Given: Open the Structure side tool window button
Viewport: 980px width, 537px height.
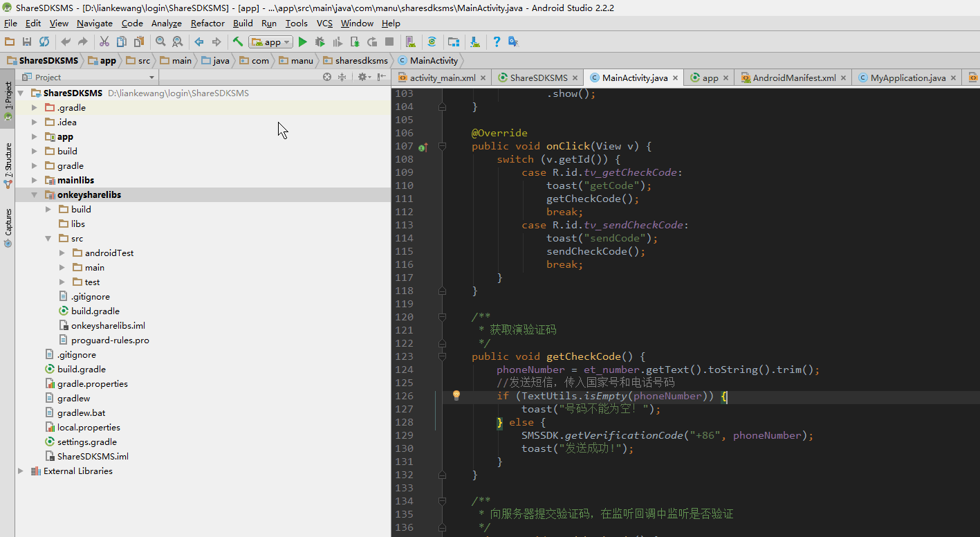Looking at the screenshot, I should point(8,166).
